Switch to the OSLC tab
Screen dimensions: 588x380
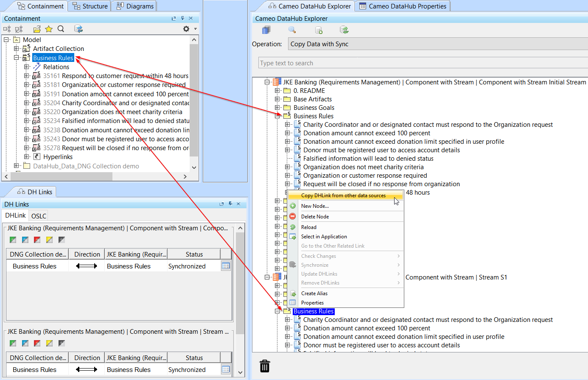39,216
